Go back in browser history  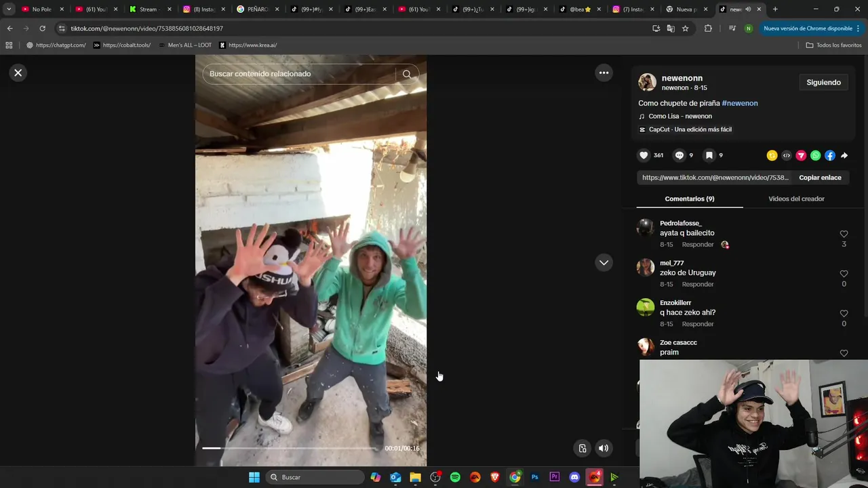pyautogui.click(x=9, y=28)
